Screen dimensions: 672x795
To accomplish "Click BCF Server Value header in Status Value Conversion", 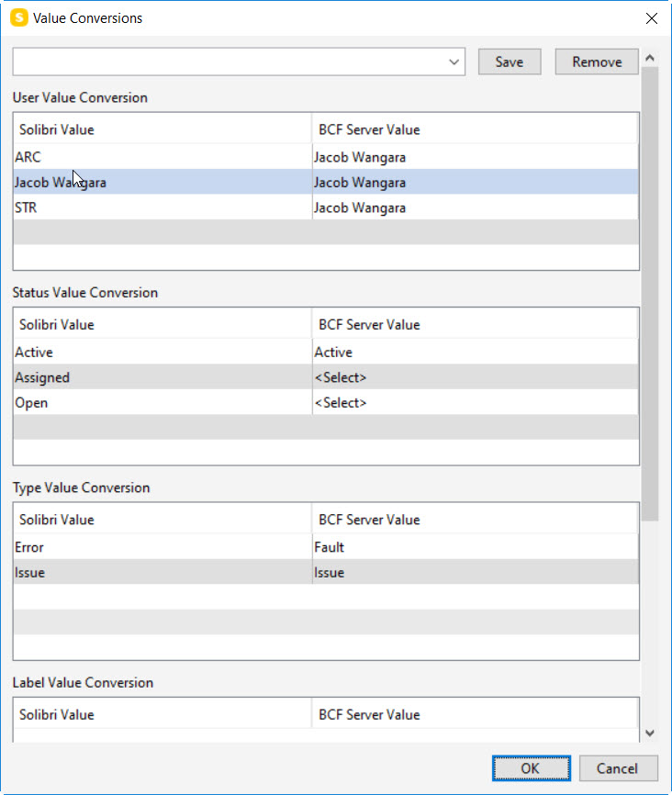I will 476,324.
